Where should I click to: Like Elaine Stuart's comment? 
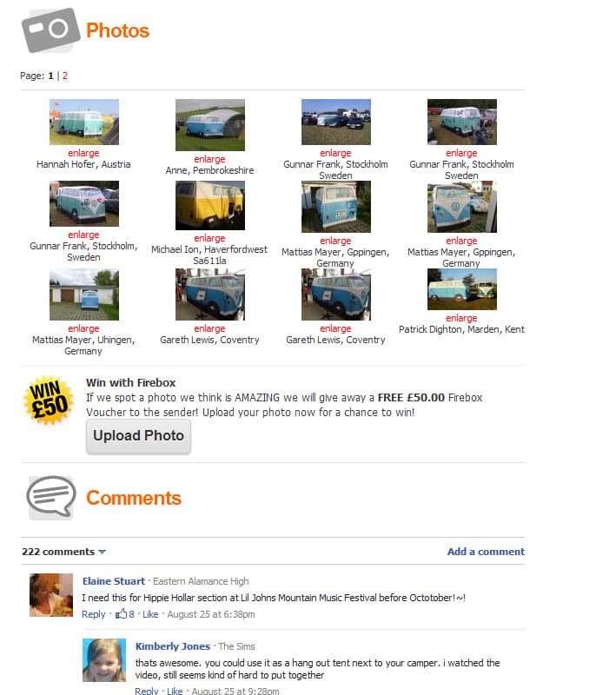pos(150,614)
